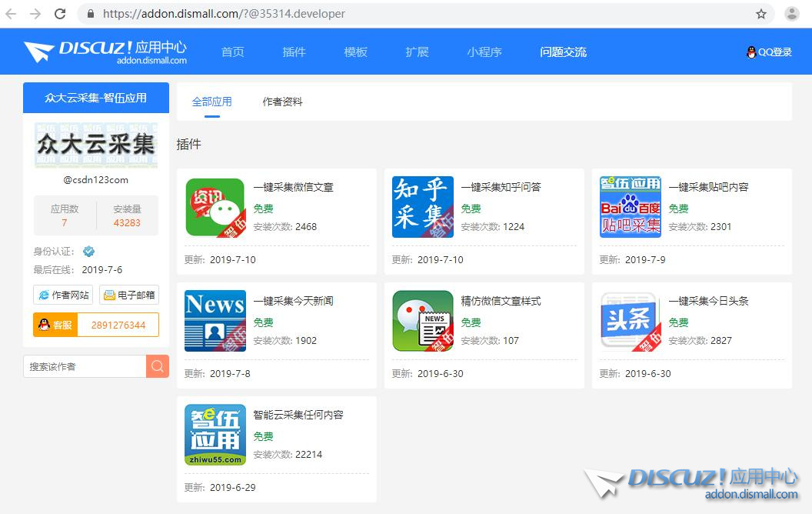812x514 pixels.
Task: Click the 身份认证 verified badge icon
Action: coord(89,252)
